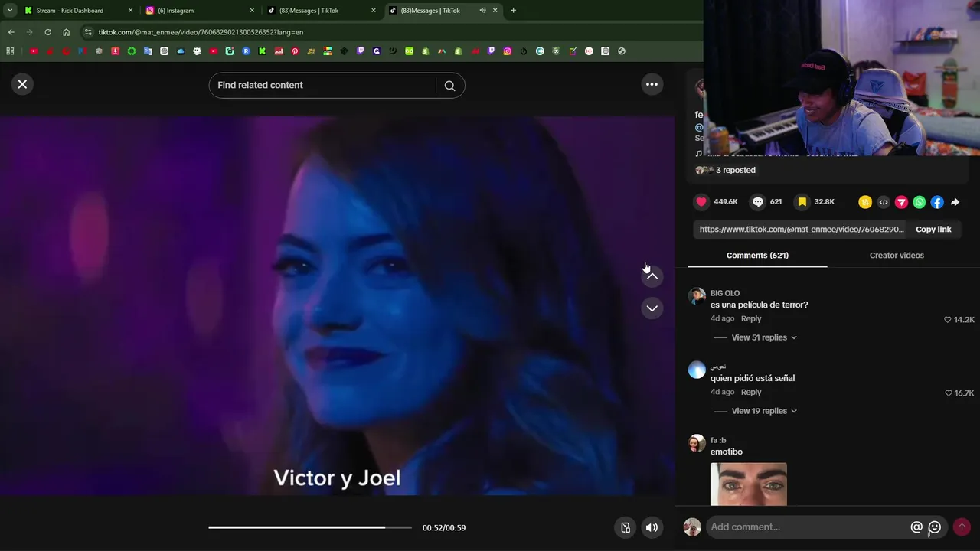Open the Duolingo bookmark
This screenshot has height=551, width=980.
pyautogui.click(x=410, y=51)
